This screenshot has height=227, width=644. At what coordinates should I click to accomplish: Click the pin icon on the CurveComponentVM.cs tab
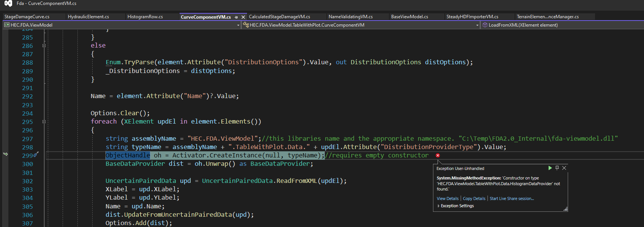[x=236, y=17]
